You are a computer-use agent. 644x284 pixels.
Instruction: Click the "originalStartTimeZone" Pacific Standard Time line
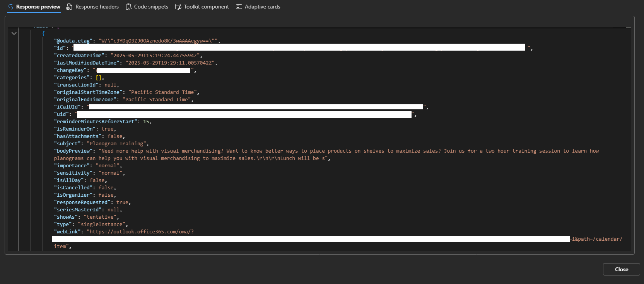(x=126, y=92)
